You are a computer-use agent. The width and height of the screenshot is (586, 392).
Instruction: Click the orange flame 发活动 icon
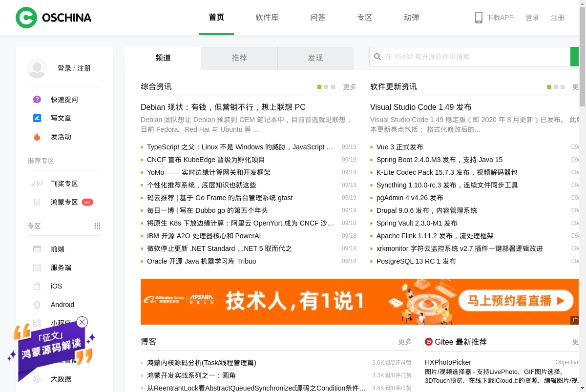[37, 137]
